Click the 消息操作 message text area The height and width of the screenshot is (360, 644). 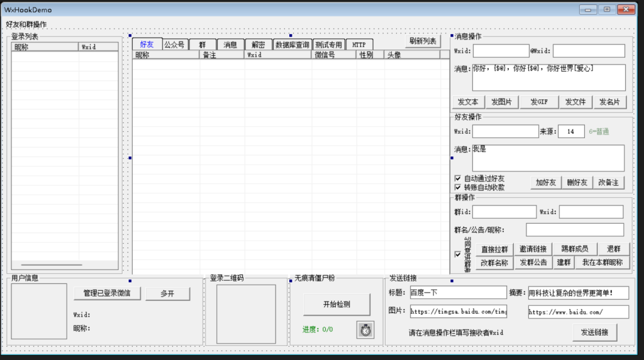(548, 77)
